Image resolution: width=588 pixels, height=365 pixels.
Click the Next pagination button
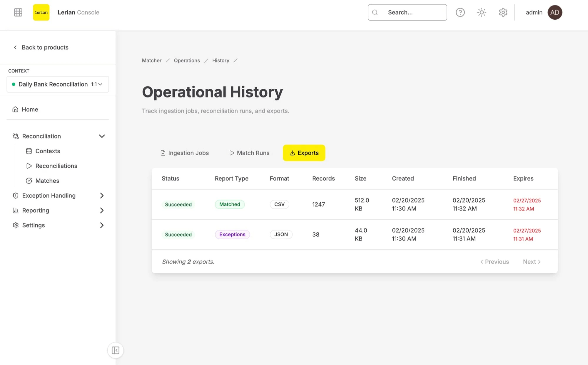pyautogui.click(x=532, y=262)
